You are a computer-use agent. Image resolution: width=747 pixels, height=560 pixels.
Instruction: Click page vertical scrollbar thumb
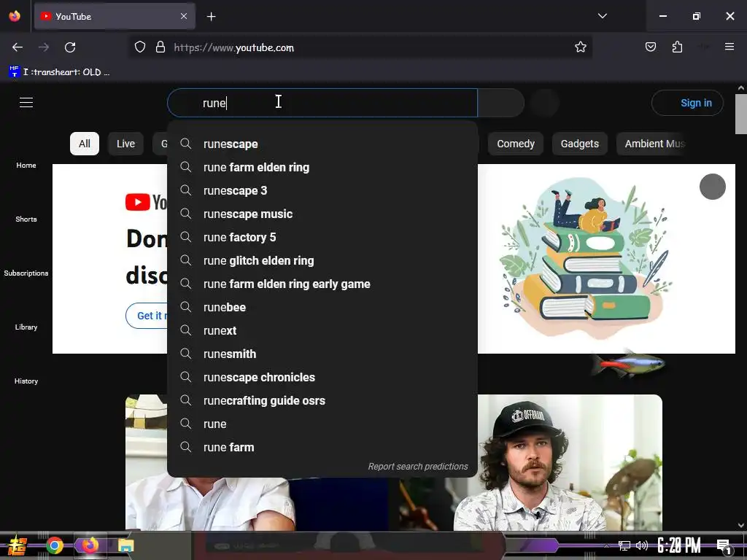[x=741, y=114]
